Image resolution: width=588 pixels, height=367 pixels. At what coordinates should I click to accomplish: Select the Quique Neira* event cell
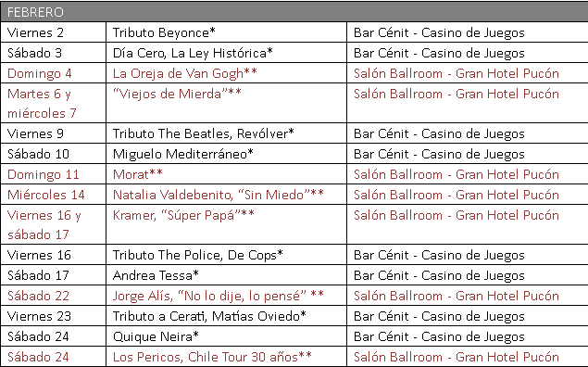coord(227,336)
